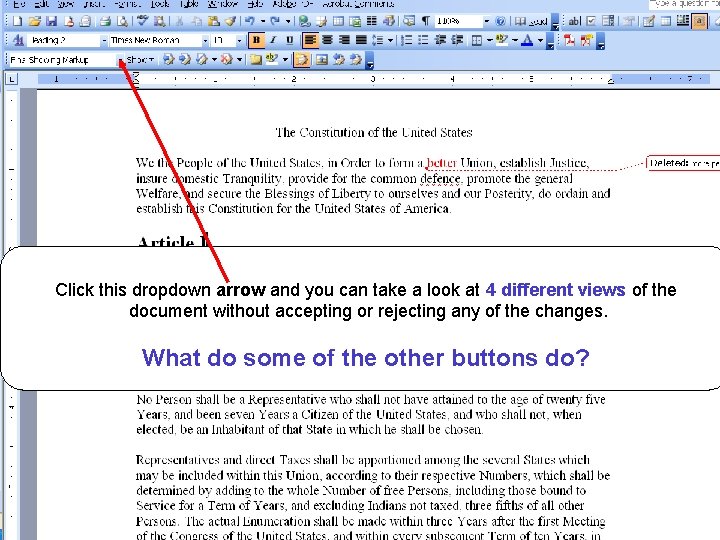Toggle Show/Hide paragraph marks
This screenshot has width=720, height=540.
tap(426, 21)
